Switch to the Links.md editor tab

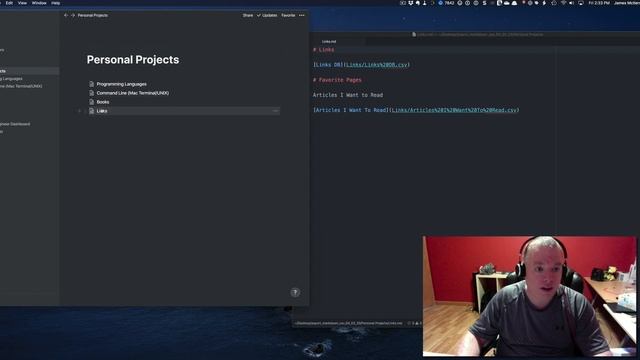coord(329,41)
